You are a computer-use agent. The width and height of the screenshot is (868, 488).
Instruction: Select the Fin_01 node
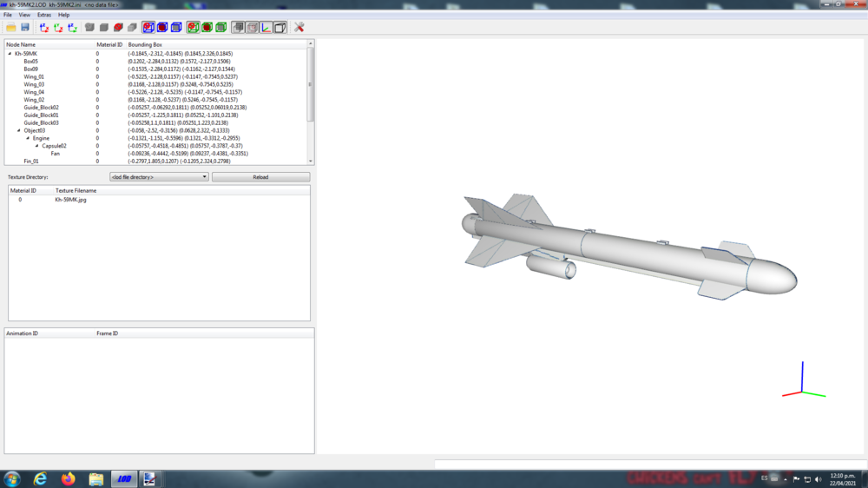(x=31, y=162)
